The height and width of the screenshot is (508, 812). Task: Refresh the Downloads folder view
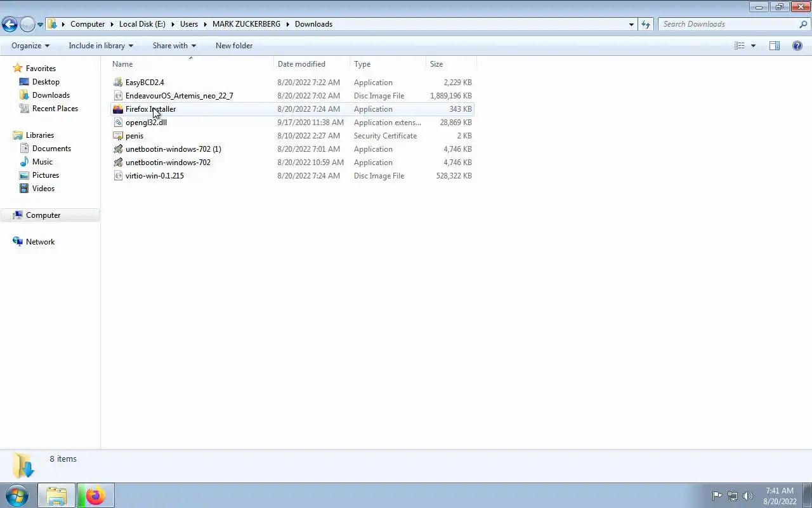click(646, 24)
